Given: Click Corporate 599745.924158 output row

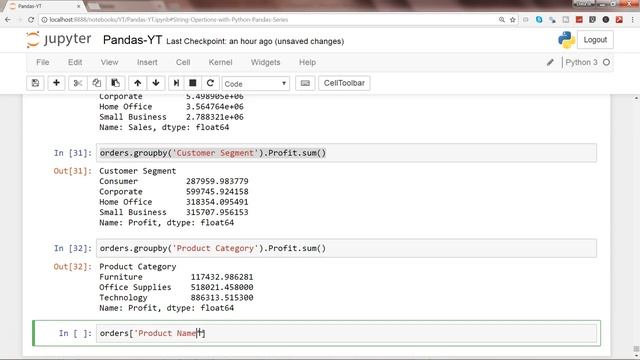Looking at the screenshot, I should 173,192.
